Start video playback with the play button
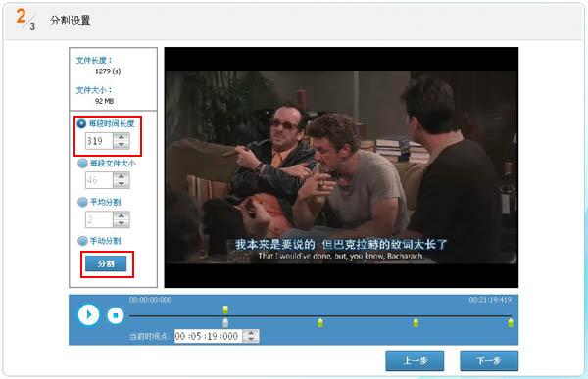 pyautogui.click(x=88, y=314)
